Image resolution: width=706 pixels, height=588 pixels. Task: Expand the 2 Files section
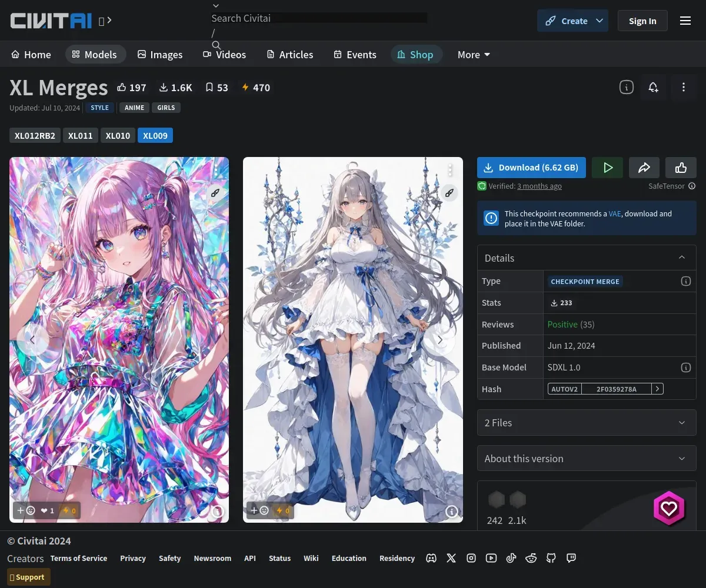tap(587, 422)
